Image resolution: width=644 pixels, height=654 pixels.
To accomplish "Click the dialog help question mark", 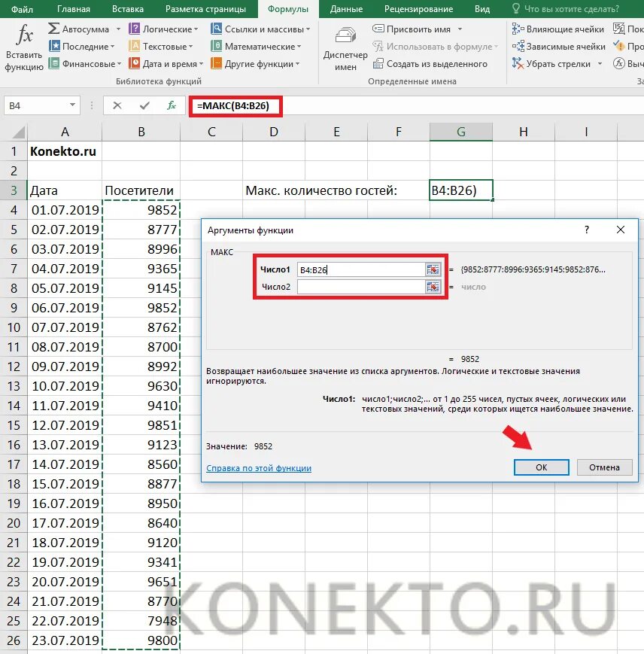I will tap(587, 230).
